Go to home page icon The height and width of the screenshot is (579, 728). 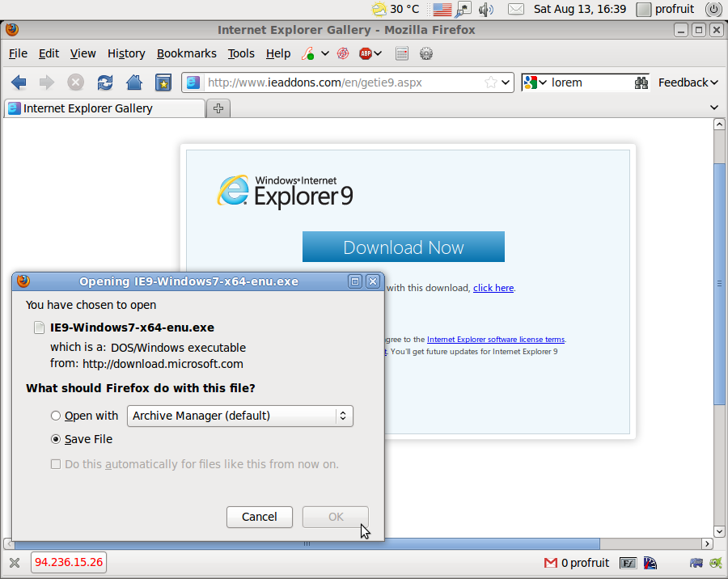click(x=134, y=82)
